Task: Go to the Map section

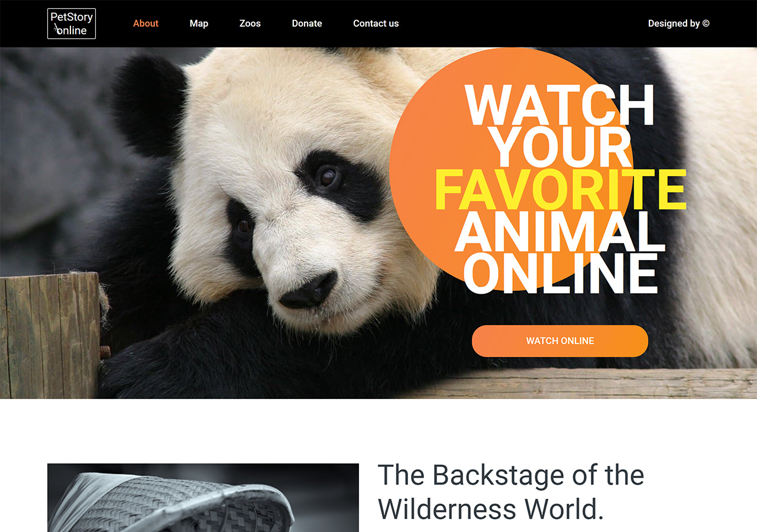Action: pos(199,24)
